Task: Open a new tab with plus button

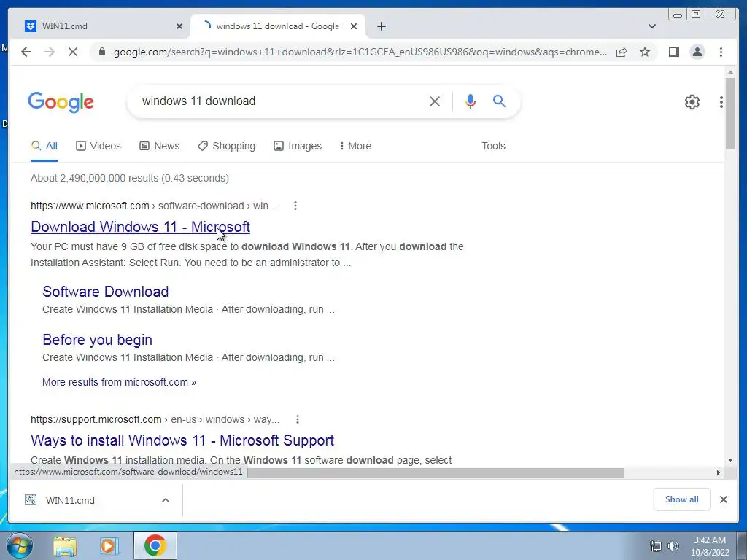Action: point(381,26)
